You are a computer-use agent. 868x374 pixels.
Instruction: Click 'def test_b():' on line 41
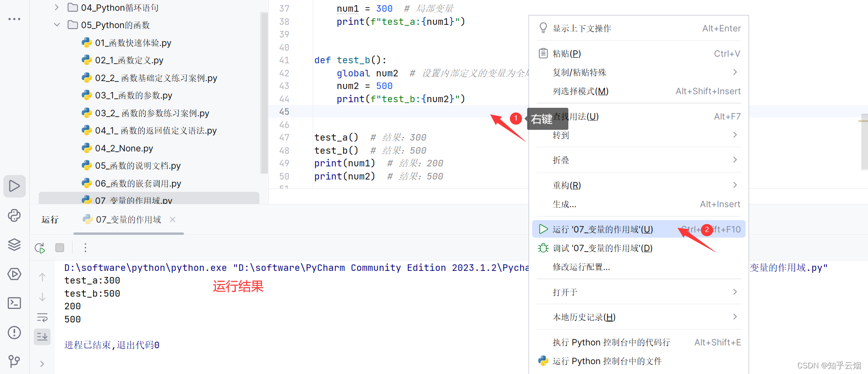(x=351, y=60)
